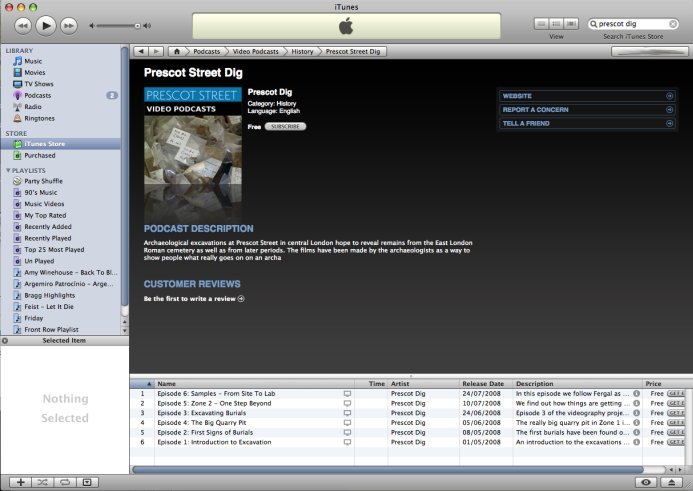
Task: Click the fast forward next button
Action: click(x=69, y=26)
